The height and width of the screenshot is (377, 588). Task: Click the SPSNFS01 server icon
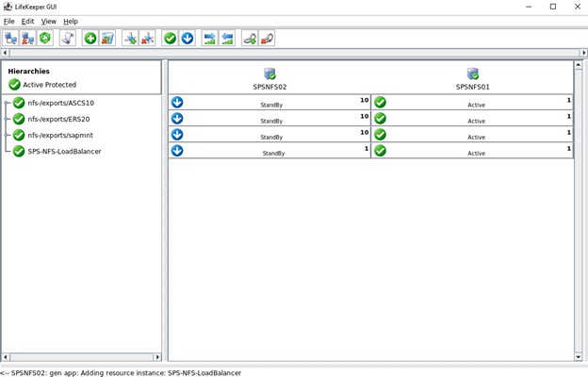[x=472, y=74]
